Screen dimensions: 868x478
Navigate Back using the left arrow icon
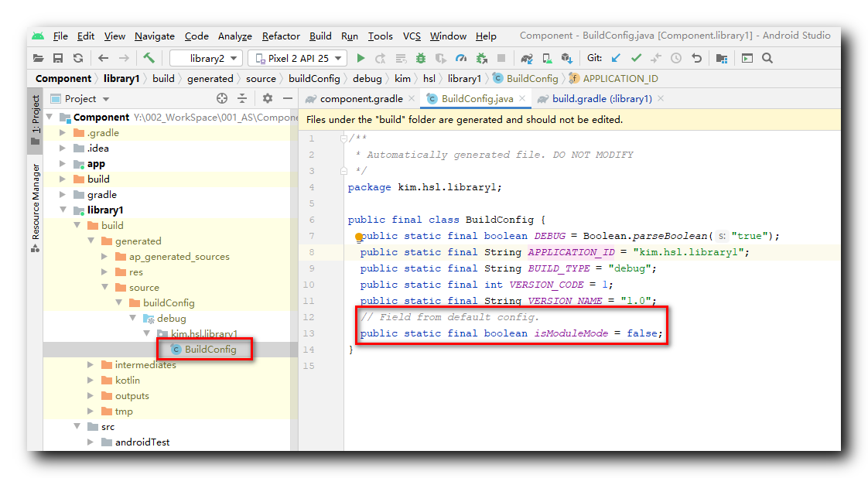[x=103, y=58]
